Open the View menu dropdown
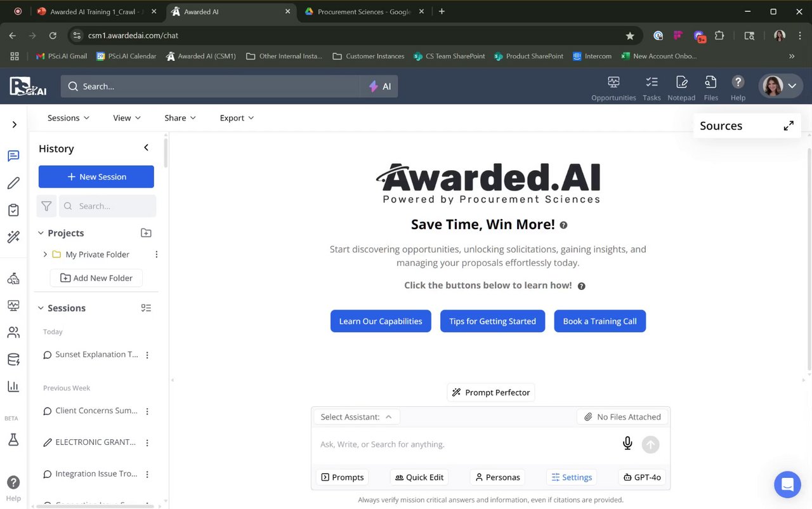 coord(127,118)
